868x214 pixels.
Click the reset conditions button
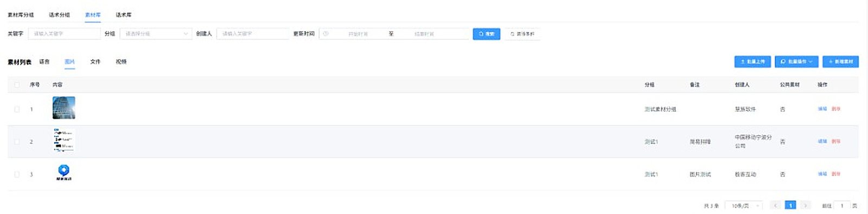tap(522, 34)
